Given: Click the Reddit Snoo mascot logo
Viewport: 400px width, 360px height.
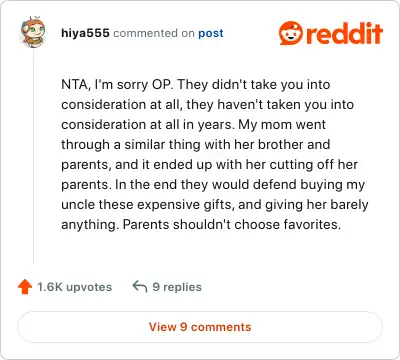Looking at the screenshot, I should (x=291, y=33).
